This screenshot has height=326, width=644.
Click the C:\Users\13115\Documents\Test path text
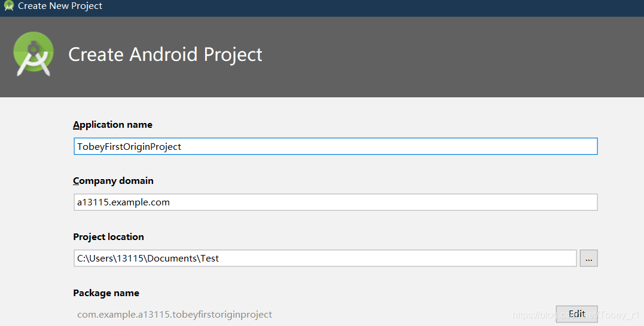pyautogui.click(x=148, y=259)
